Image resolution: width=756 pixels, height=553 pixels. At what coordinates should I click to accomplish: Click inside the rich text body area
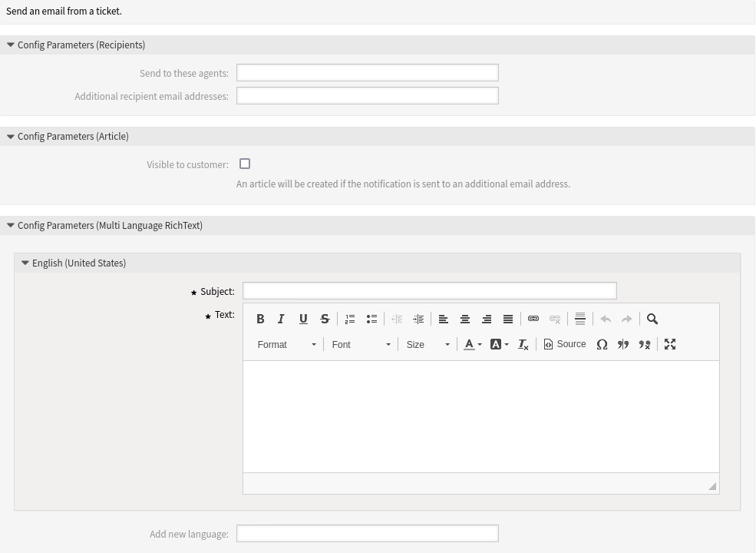point(481,416)
